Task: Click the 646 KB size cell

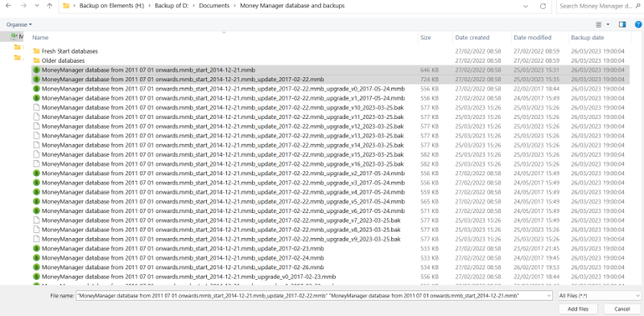Action: pyautogui.click(x=429, y=70)
